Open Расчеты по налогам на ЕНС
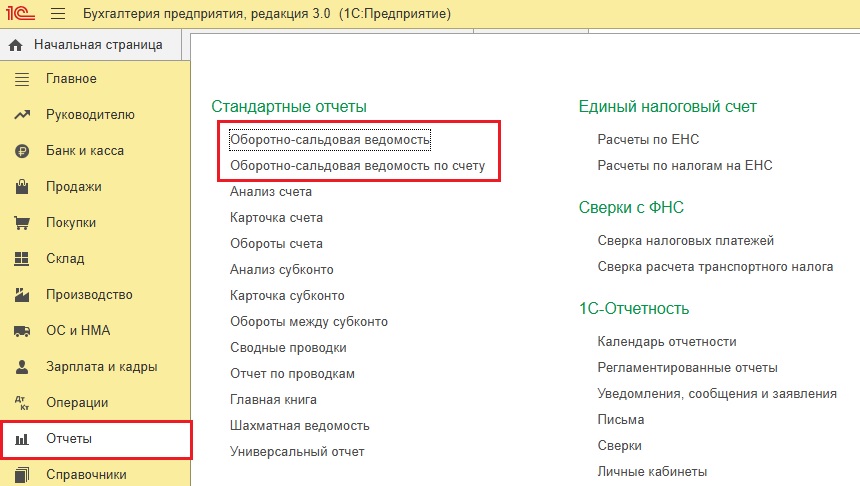This screenshot has height=486, width=860. click(685, 166)
